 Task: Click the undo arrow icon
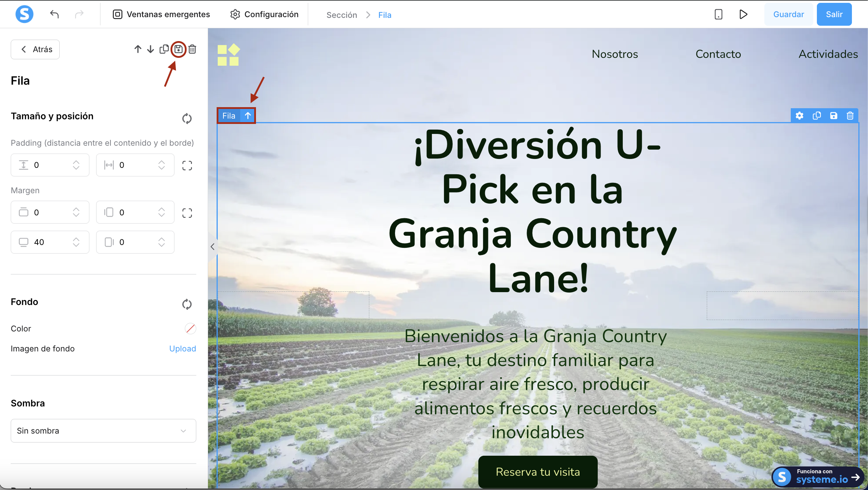(x=54, y=14)
